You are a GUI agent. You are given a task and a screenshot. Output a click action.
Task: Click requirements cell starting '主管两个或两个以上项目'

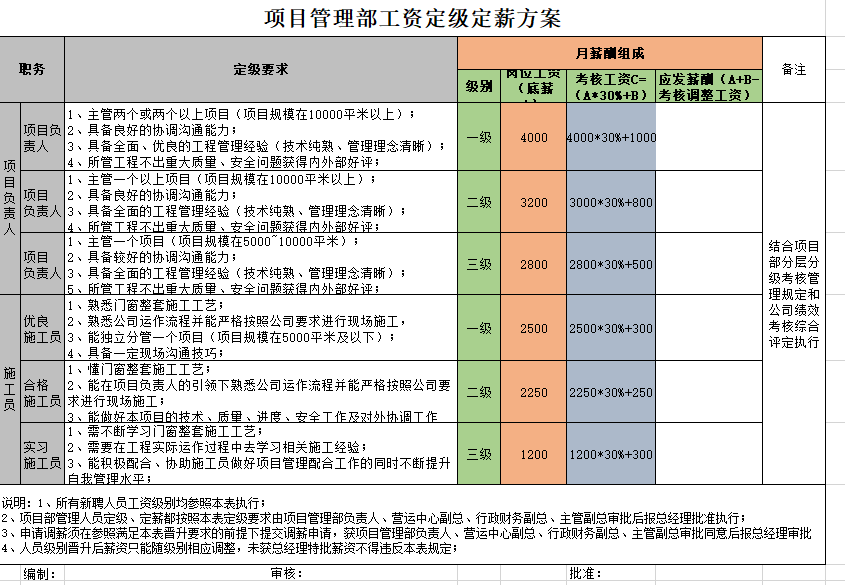pyautogui.click(x=261, y=137)
